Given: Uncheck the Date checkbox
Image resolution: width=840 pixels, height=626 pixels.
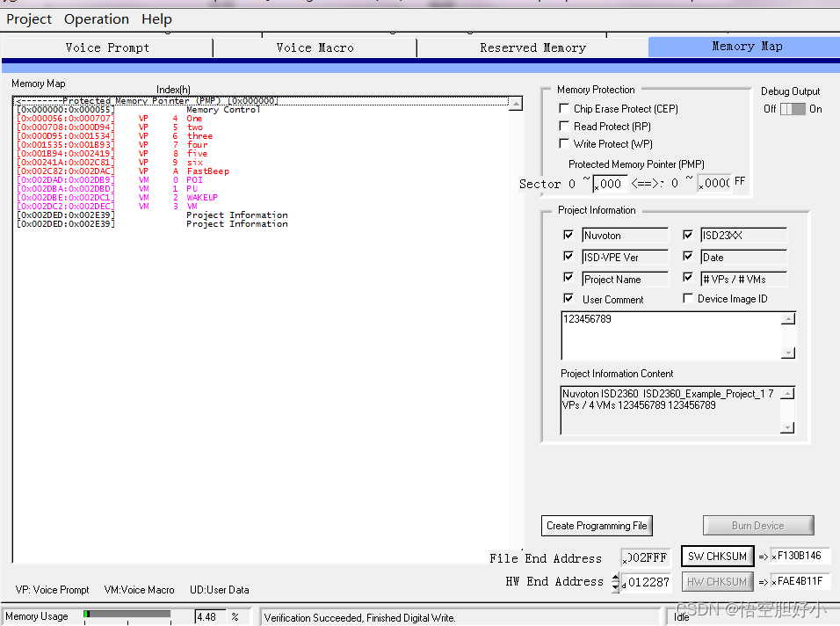Looking at the screenshot, I should click(x=688, y=256).
